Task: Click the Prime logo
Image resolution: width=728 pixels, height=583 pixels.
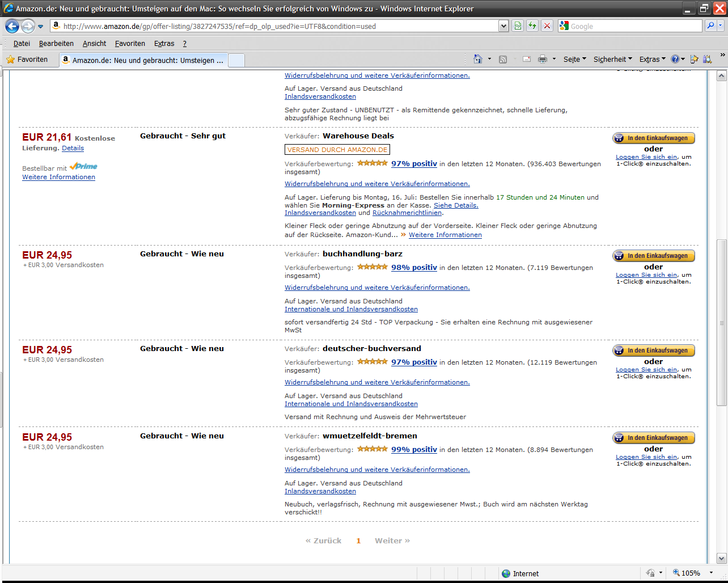Action: click(x=83, y=166)
